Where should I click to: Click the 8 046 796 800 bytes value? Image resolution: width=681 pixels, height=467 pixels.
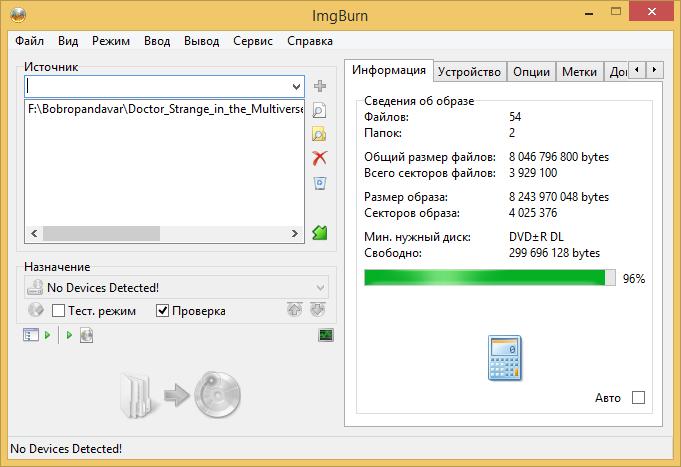pyautogui.click(x=559, y=157)
